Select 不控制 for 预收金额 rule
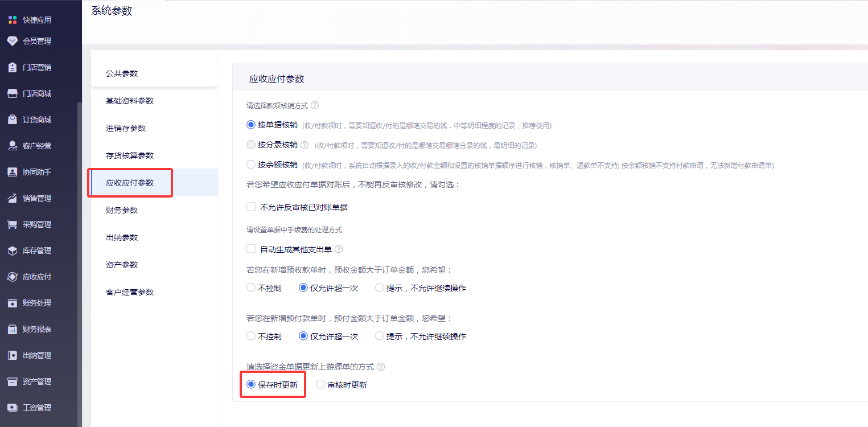The height and width of the screenshot is (427, 868). coord(251,288)
